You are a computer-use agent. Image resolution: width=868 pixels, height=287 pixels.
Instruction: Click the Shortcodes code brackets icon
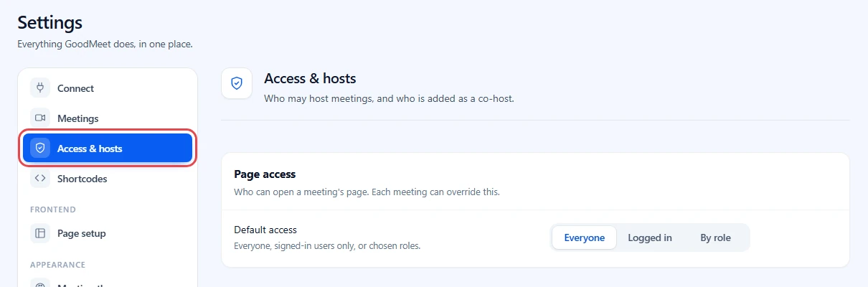[x=40, y=179]
